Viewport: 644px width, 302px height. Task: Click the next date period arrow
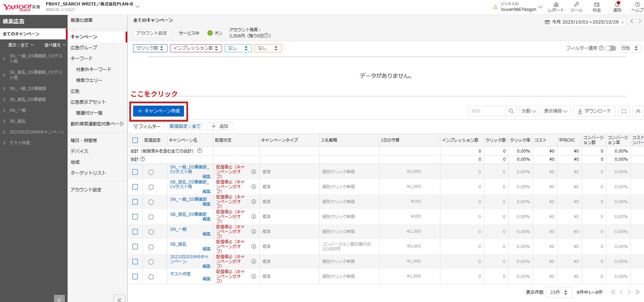tap(640, 21)
